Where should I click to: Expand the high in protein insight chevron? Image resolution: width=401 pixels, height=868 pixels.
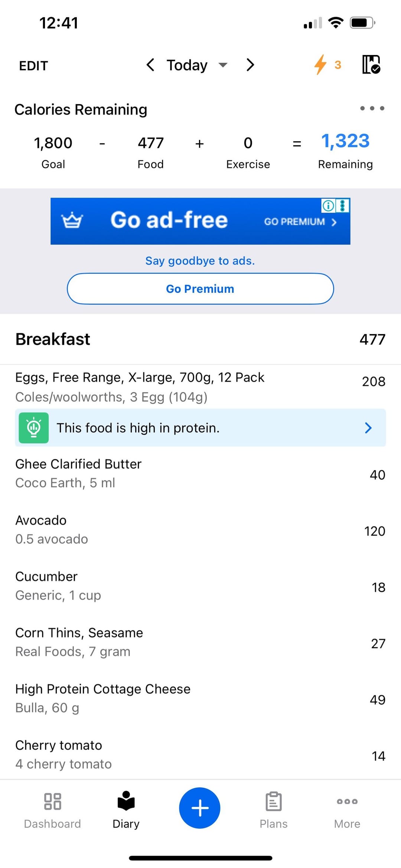[368, 428]
